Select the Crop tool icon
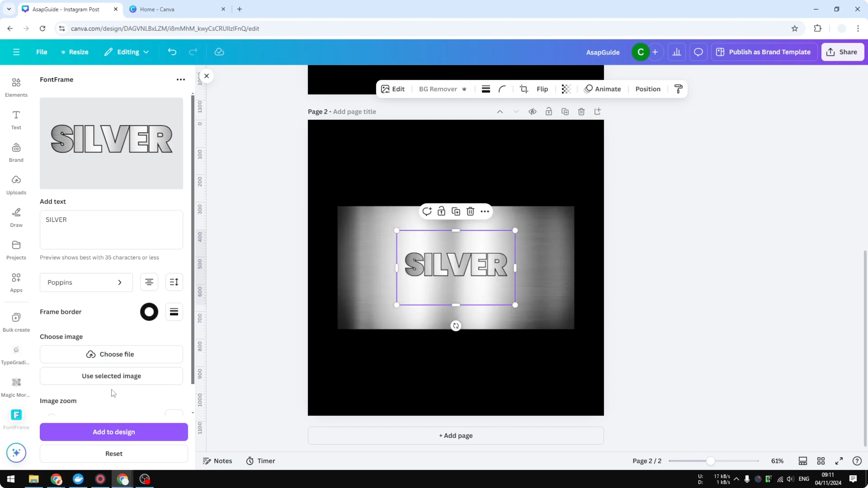Viewport: 868px width, 488px height. (524, 89)
